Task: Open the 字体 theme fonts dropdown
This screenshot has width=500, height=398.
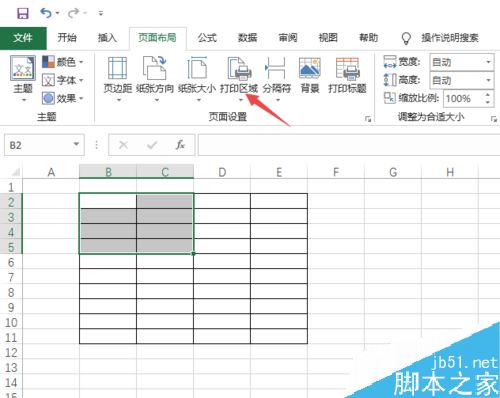Action: click(x=63, y=80)
